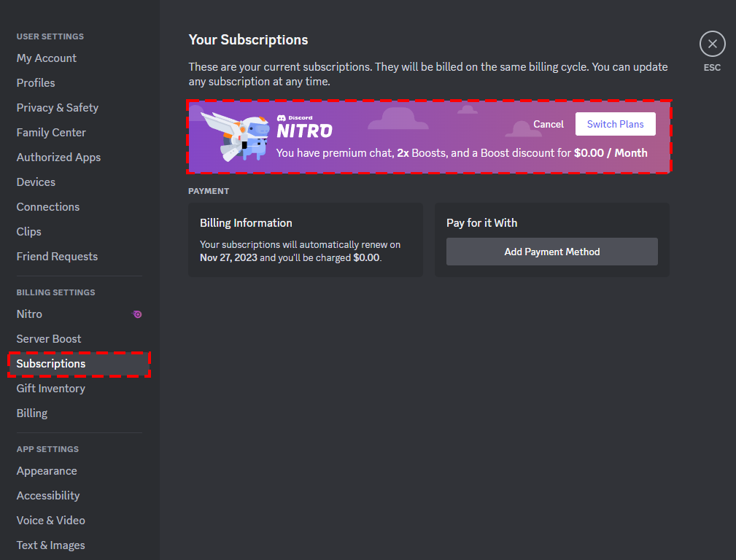Open the Family Center section
The width and height of the screenshot is (736, 560).
point(50,132)
